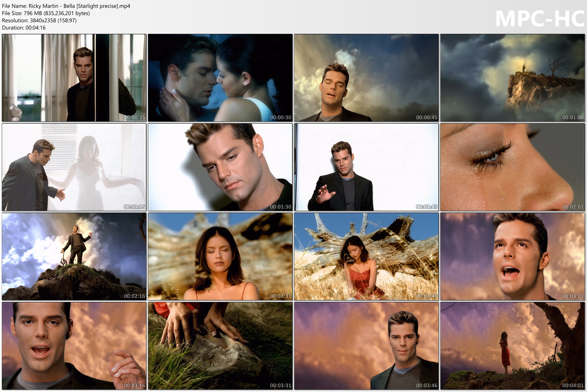This screenshot has height=392, width=587.
Task: Click the frame captured at 00:03:01
Action: pos(512,257)
